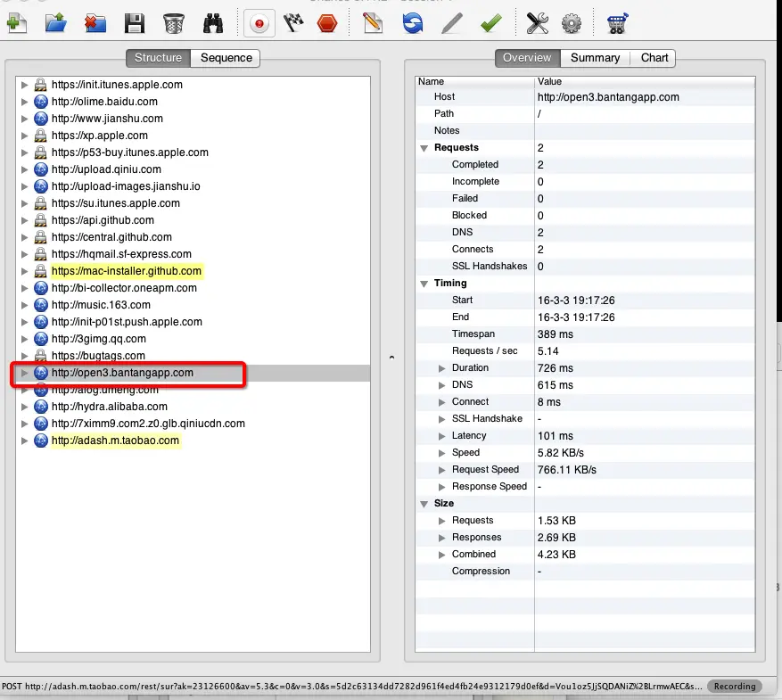This screenshot has width=782, height=700.
Task: Toggle recording with the red record button
Action: coord(259,23)
